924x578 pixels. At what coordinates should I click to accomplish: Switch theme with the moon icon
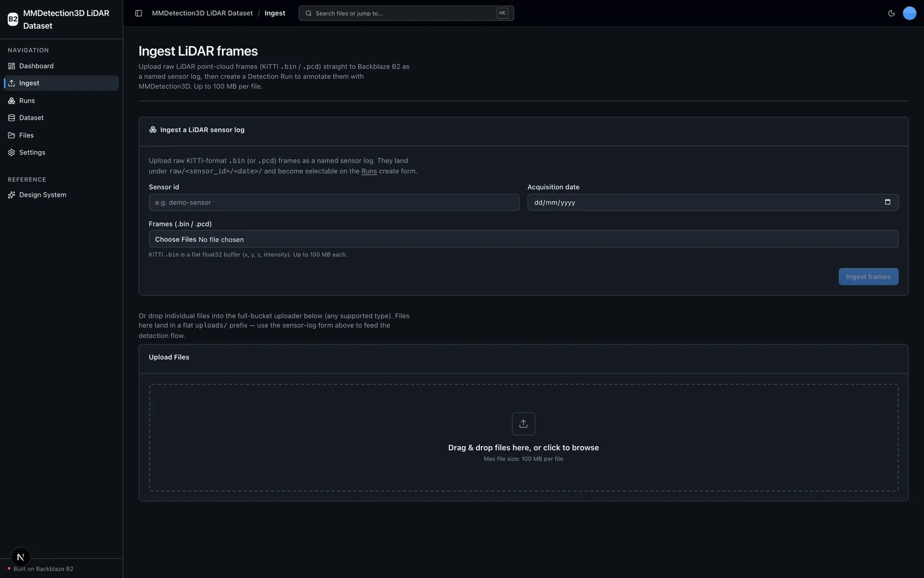[x=891, y=13]
